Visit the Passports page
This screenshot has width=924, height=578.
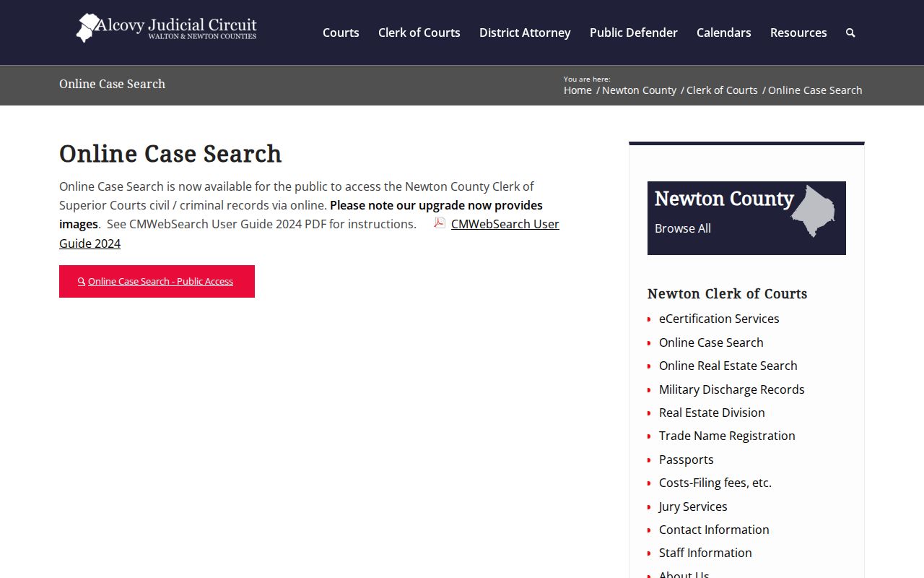click(687, 460)
